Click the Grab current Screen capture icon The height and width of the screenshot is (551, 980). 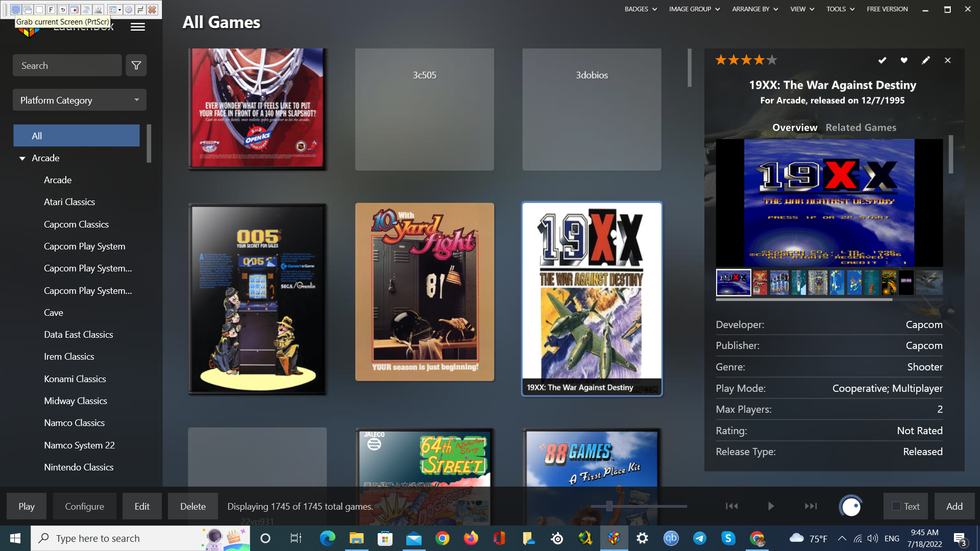pos(16,10)
